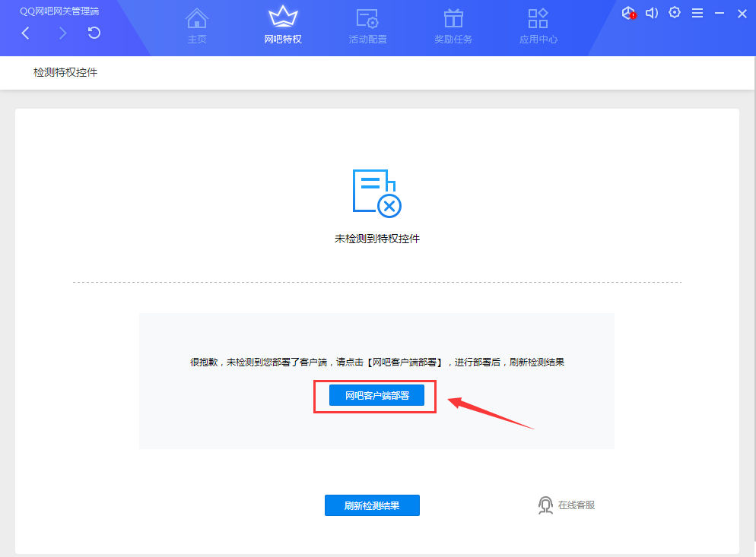Viewport: 756px width, 557px height.
Task: Click the 刷新检测结果 button
Action: point(372,505)
